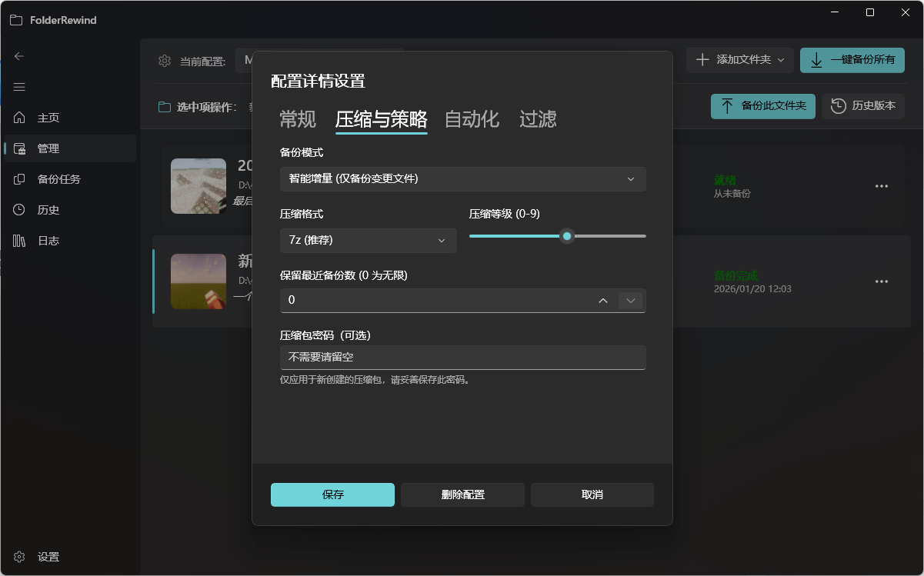
Task: Go back to the 常规 tab
Action: [x=296, y=119]
